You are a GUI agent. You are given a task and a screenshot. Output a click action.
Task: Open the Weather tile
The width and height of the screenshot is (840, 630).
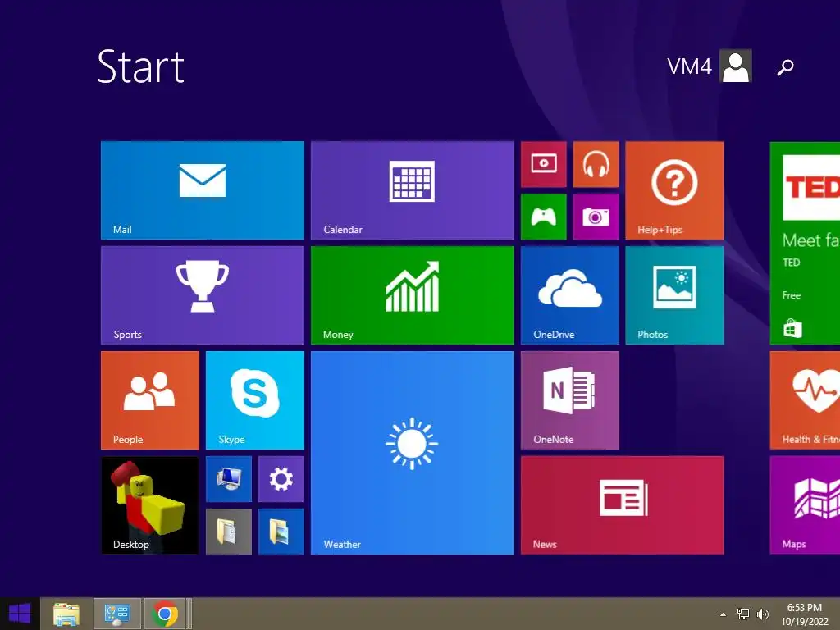413,453
